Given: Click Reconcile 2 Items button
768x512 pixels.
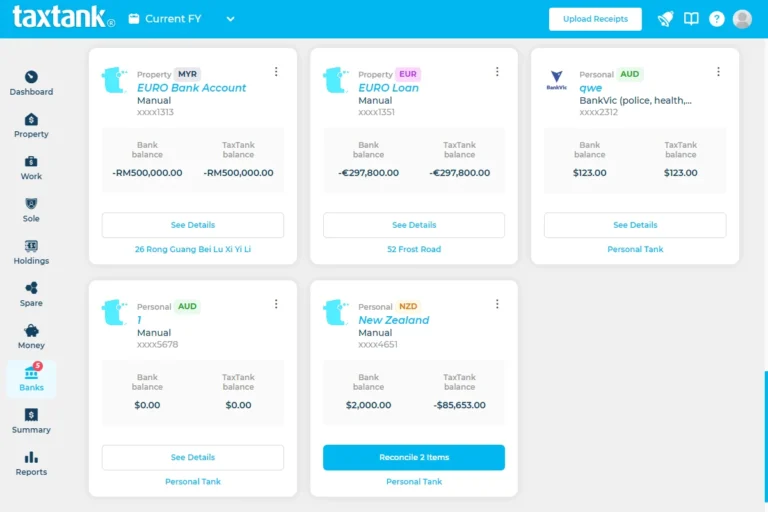Looking at the screenshot, I should [414, 457].
